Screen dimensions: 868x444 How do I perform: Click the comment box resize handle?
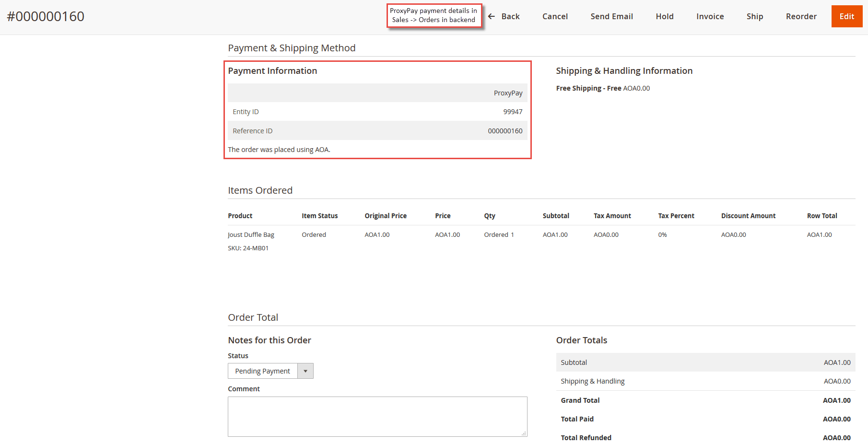click(x=524, y=433)
